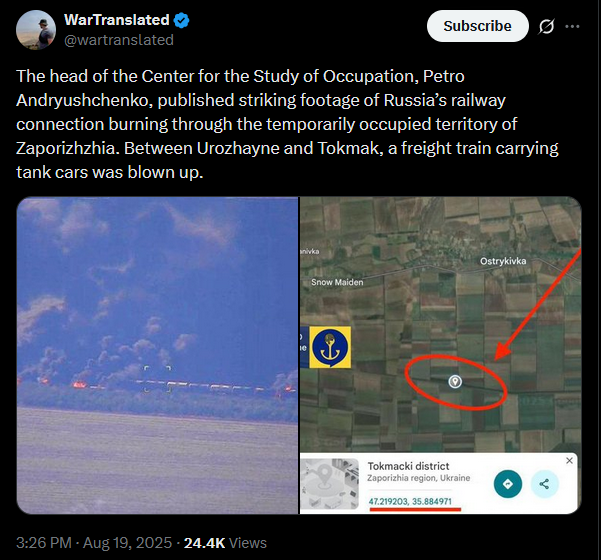Click the Subscribe button

[478, 26]
